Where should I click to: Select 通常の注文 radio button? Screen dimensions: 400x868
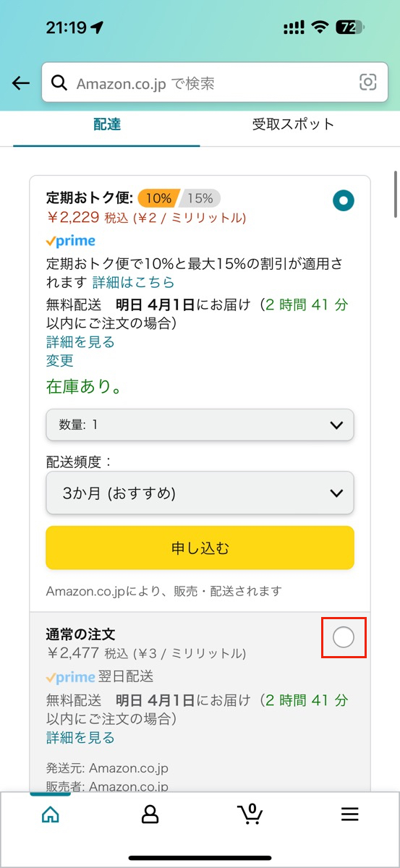click(344, 637)
